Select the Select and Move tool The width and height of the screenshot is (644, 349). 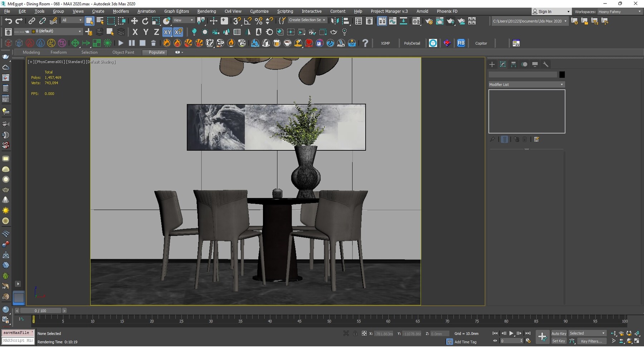pyautogui.click(x=135, y=20)
